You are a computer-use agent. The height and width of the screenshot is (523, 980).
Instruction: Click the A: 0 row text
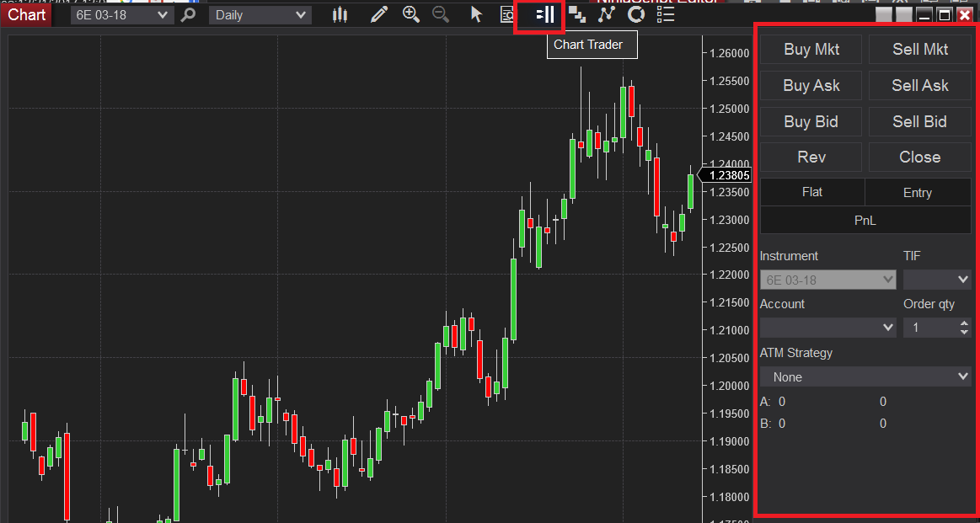point(773,402)
